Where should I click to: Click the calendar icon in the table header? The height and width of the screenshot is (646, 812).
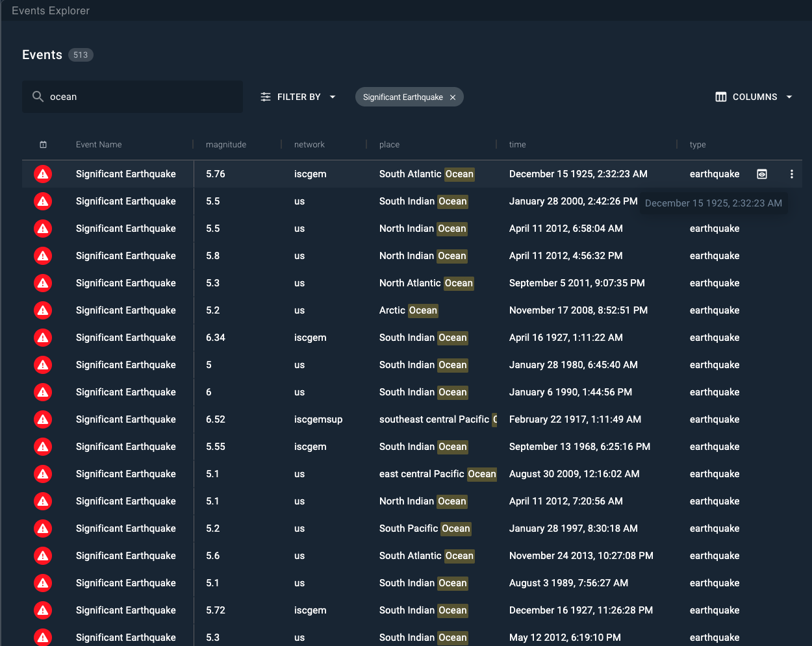[x=42, y=144]
